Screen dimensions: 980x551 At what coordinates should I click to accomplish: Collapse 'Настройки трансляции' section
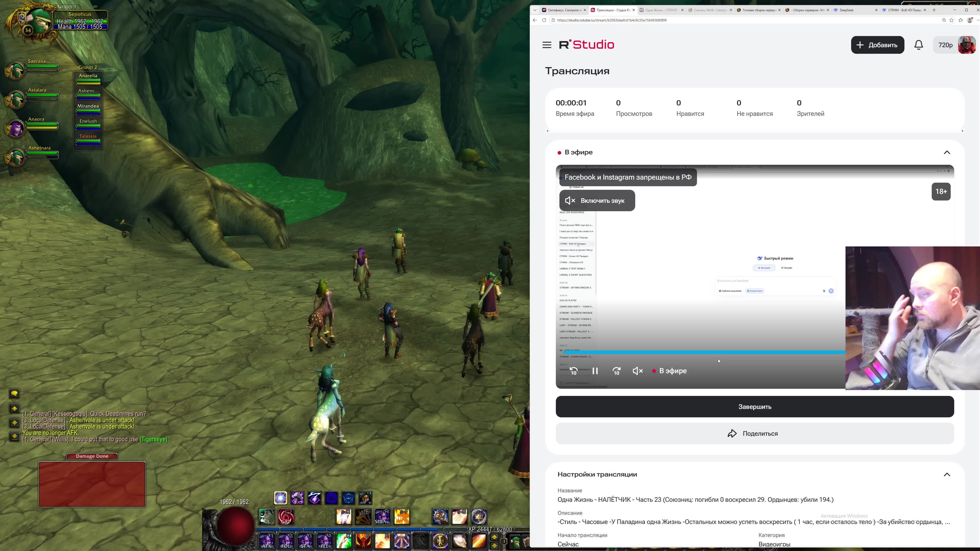947,474
